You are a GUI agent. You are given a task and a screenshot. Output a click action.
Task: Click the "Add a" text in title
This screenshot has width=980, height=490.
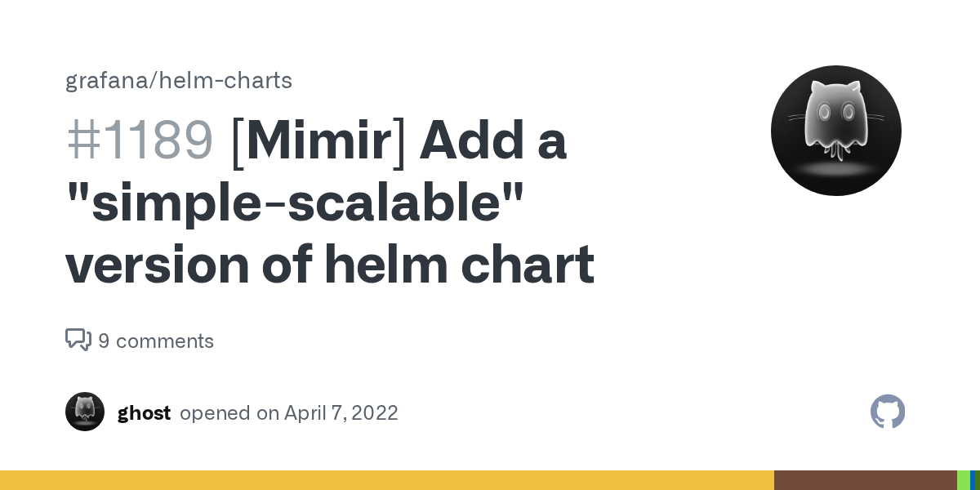[492, 140]
